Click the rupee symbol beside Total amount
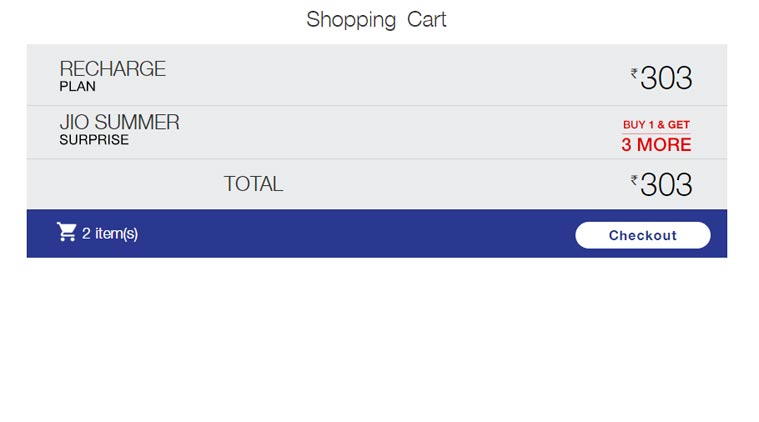Image resolution: width=759 pixels, height=422 pixels. (634, 180)
